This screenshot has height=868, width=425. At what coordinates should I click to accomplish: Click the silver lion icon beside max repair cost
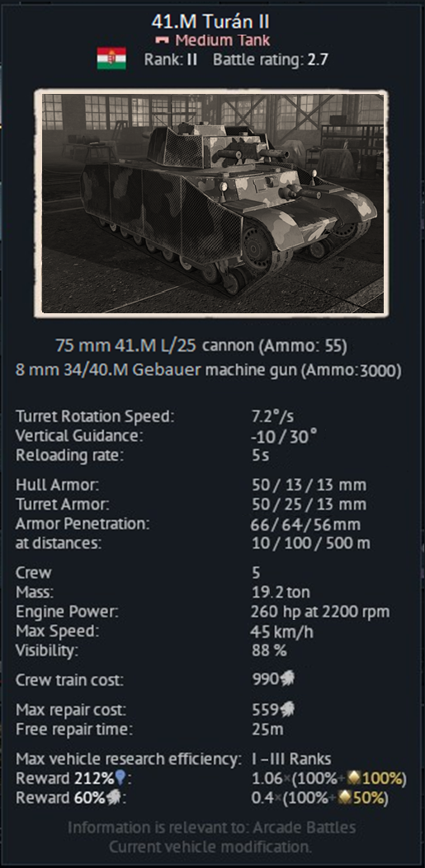[287, 709]
